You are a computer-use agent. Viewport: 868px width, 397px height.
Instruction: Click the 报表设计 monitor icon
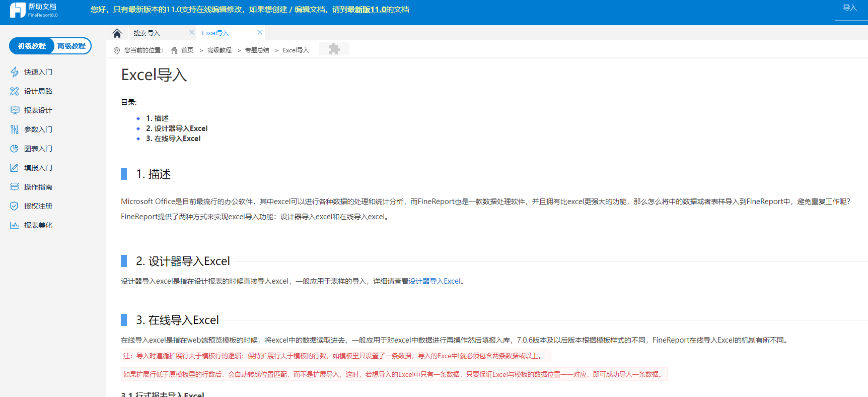pyautogui.click(x=15, y=110)
